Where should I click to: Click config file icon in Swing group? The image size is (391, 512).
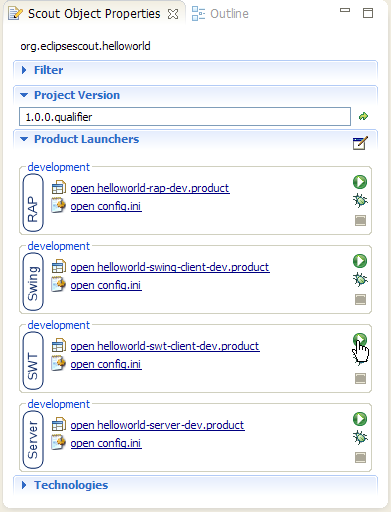click(x=59, y=284)
